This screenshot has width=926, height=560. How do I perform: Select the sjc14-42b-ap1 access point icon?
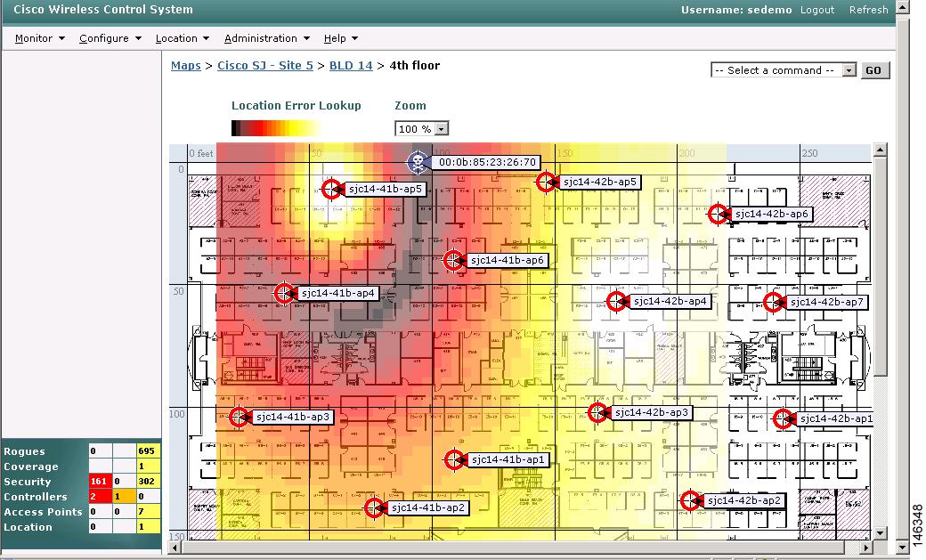(x=784, y=418)
